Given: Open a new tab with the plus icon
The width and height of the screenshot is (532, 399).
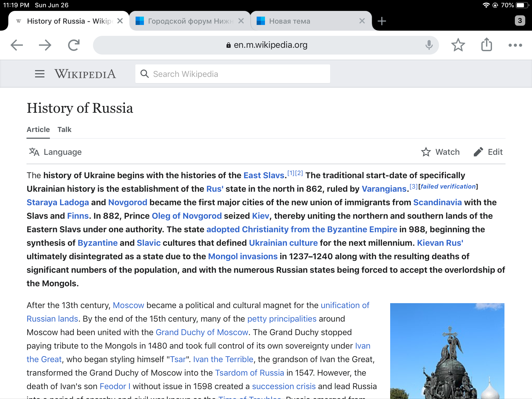Looking at the screenshot, I should tap(382, 21).
